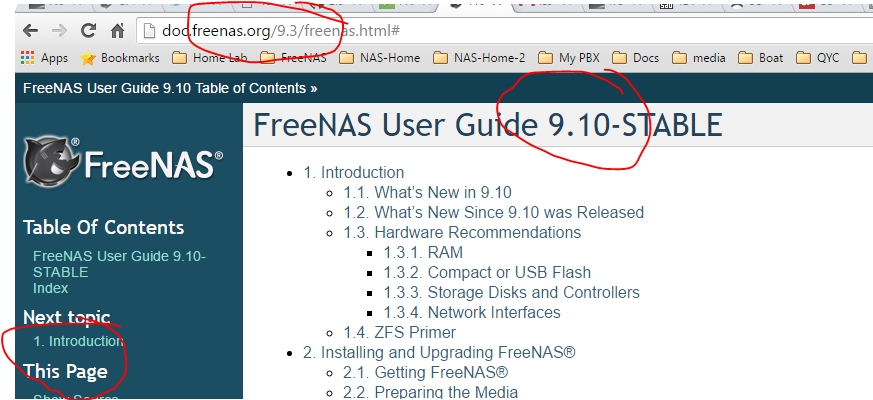This screenshot has height=400, width=873.
Task: Open 1.3. Hardware Recommendations section
Action: [462, 232]
